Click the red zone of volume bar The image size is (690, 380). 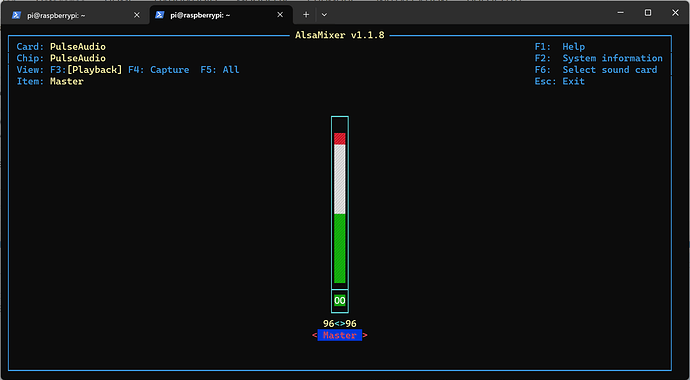pos(340,139)
